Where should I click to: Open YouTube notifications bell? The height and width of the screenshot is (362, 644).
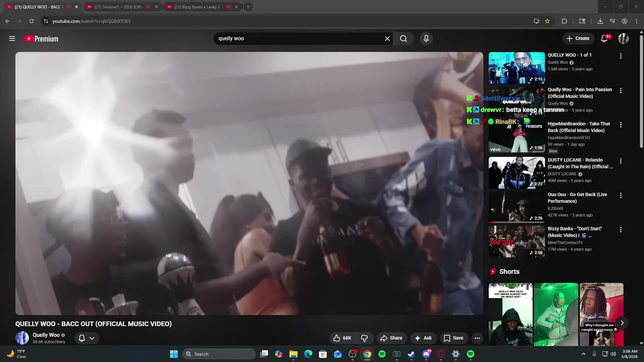click(605, 39)
